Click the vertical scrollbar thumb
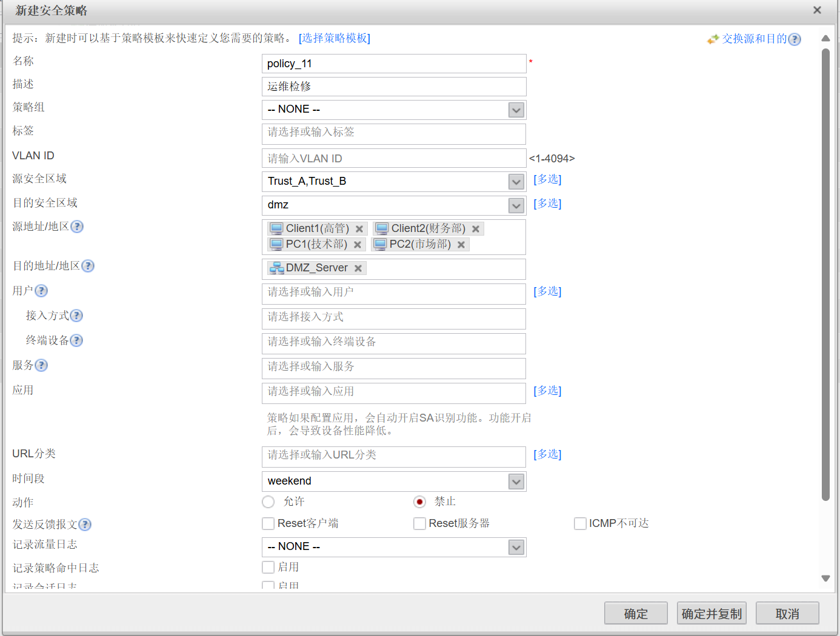 (x=825, y=275)
